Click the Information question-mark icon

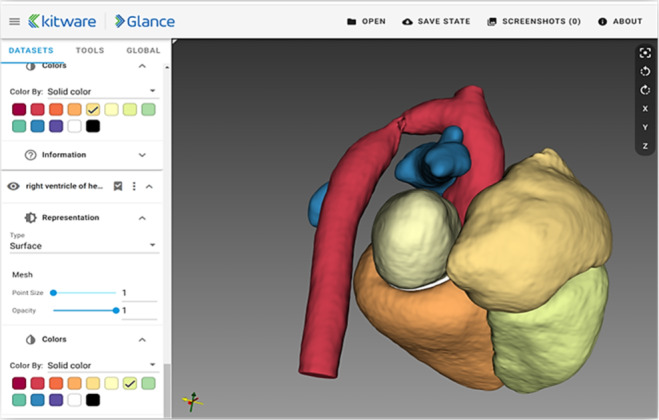(x=30, y=155)
